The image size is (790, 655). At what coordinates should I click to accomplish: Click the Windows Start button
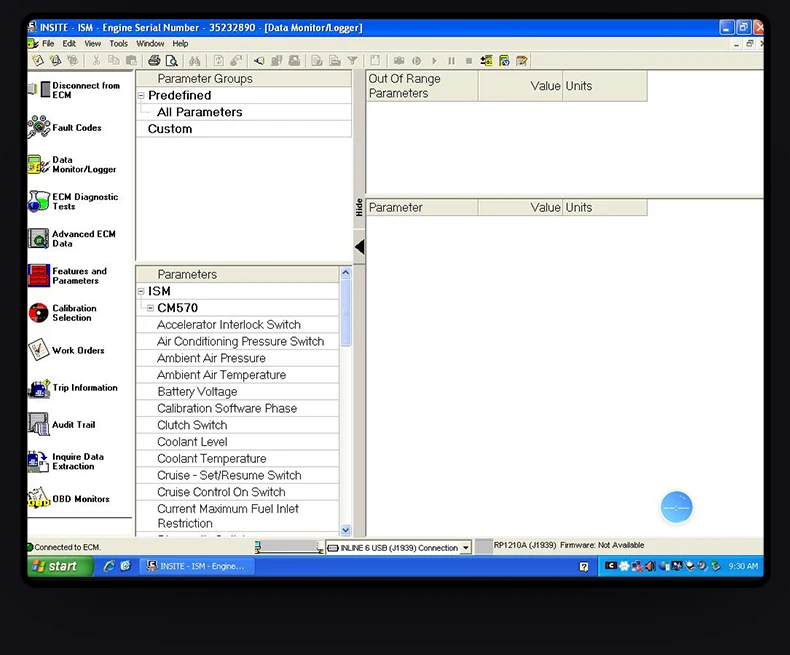(x=59, y=566)
